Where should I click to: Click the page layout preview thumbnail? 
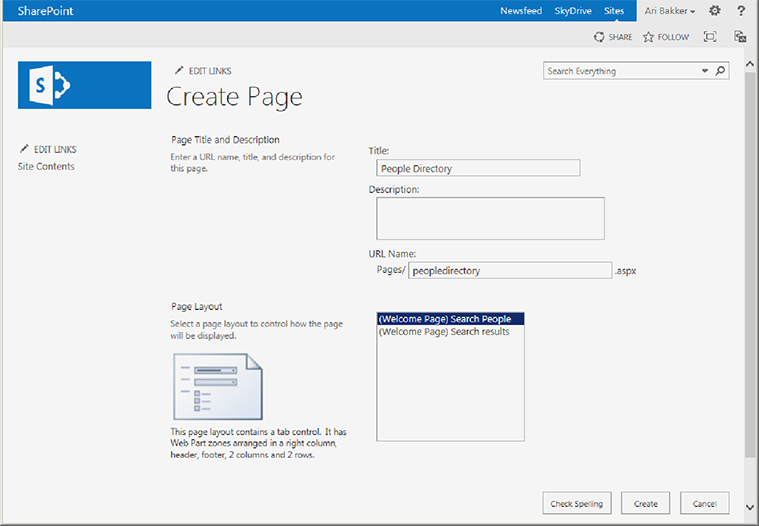(x=218, y=386)
